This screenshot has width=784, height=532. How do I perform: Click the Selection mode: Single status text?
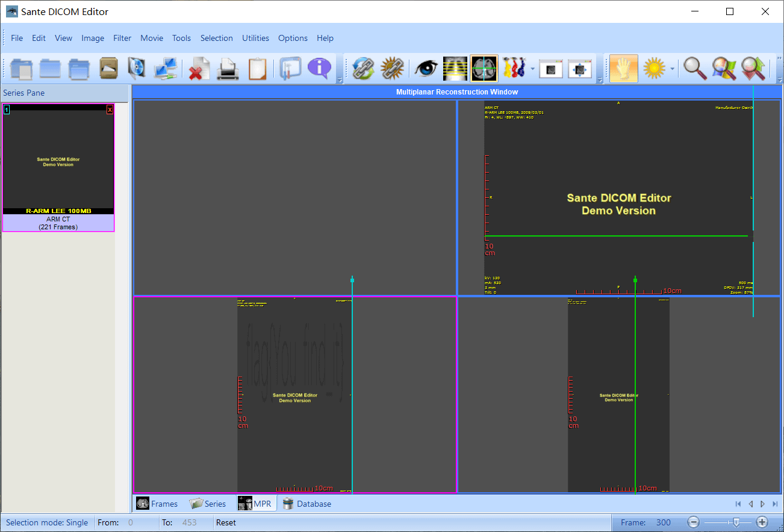47,522
